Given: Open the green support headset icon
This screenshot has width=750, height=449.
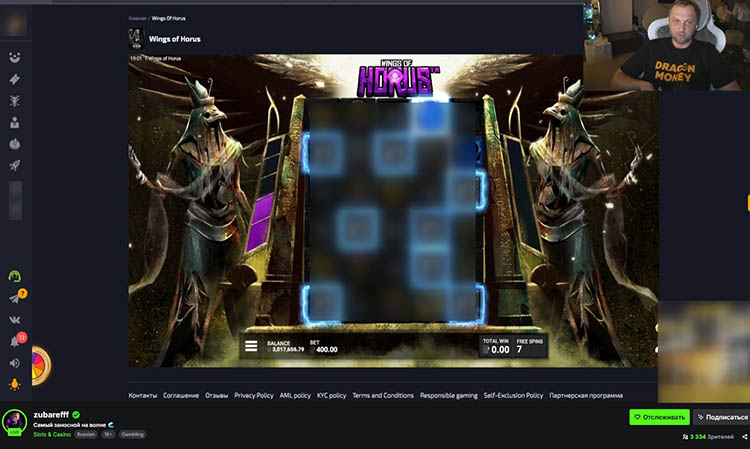Looking at the screenshot, I should (x=15, y=276).
